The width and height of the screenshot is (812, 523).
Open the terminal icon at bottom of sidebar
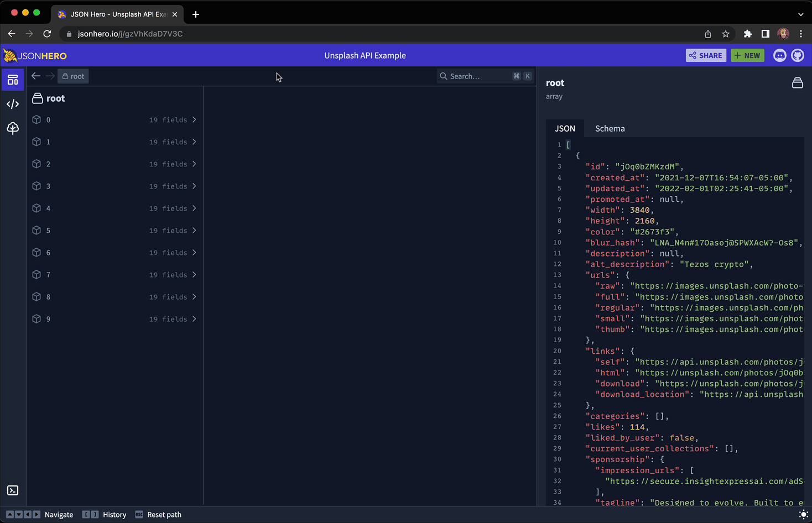pyautogui.click(x=12, y=490)
